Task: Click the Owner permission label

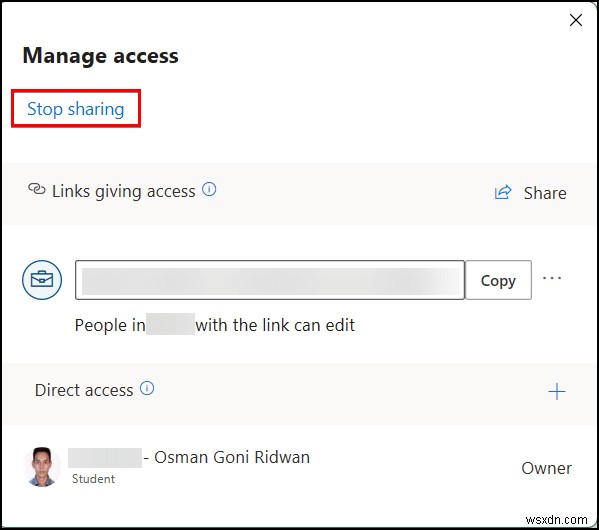Action: pyautogui.click(x=546, y=468)
